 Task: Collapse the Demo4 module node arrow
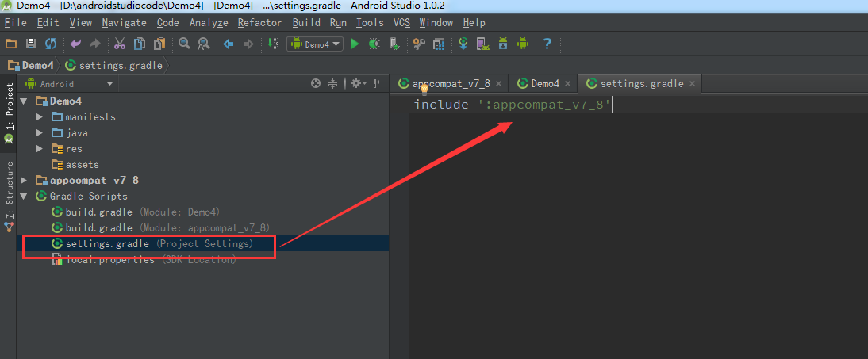(x=23, y=101)
